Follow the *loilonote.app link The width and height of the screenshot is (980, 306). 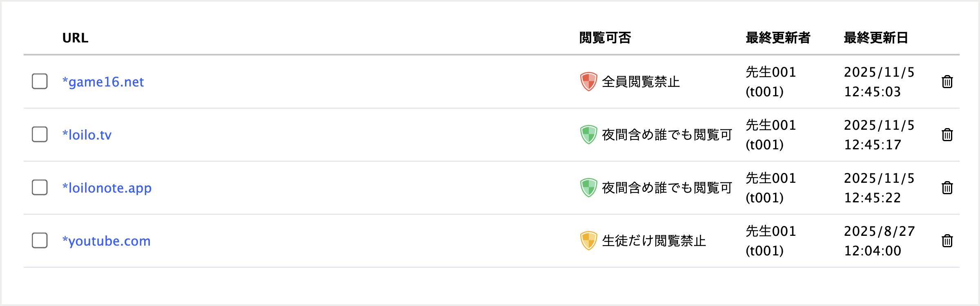(107, 188)
